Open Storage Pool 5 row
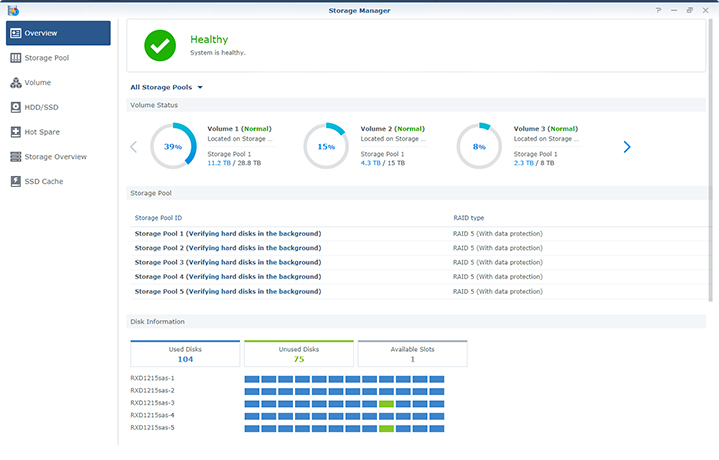719x460 pixels. pos(228,291)
